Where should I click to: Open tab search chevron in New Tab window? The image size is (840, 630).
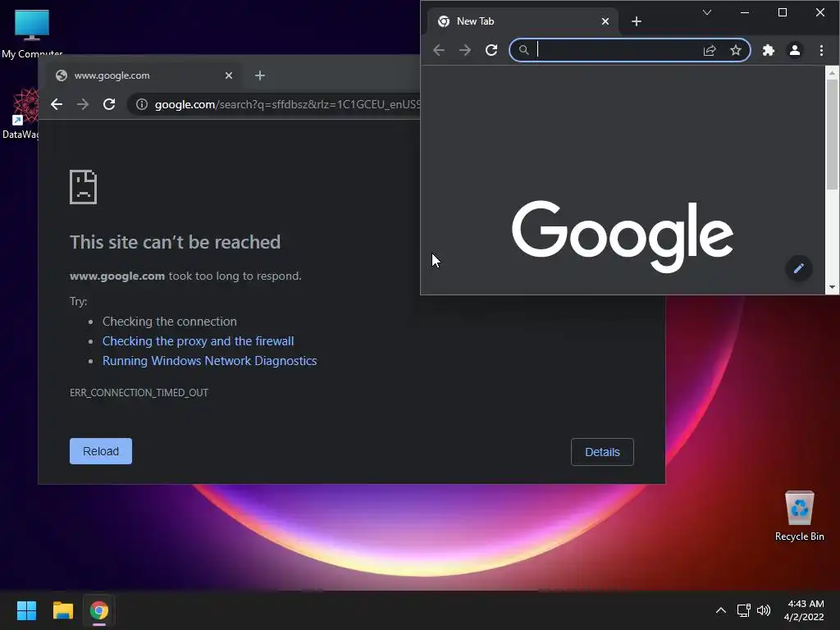pyautogui.click(x=707, y=12)
